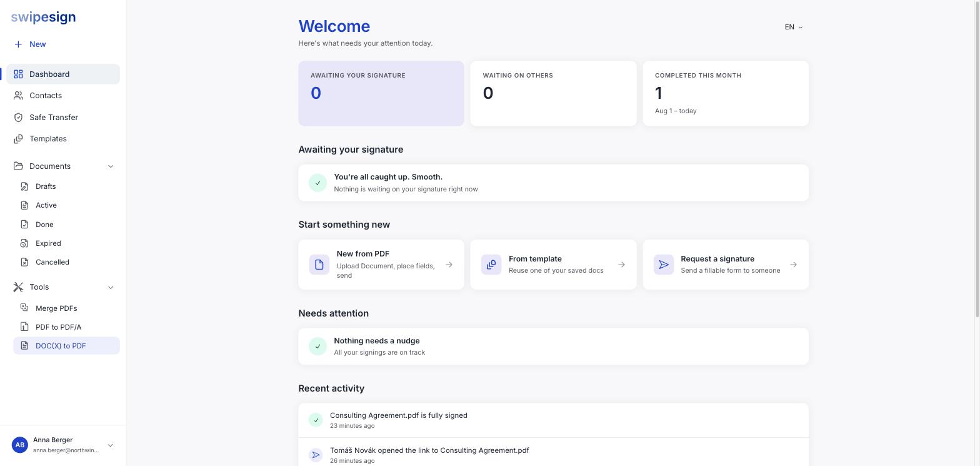
Task: Open the EN language dropdown
Action: point(794,27)
